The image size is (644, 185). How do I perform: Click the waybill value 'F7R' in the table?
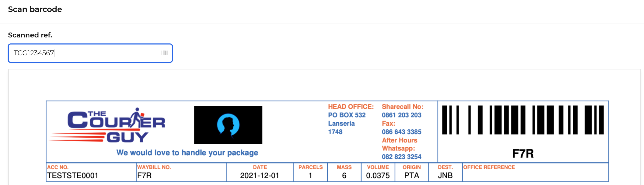pos(144,176)
